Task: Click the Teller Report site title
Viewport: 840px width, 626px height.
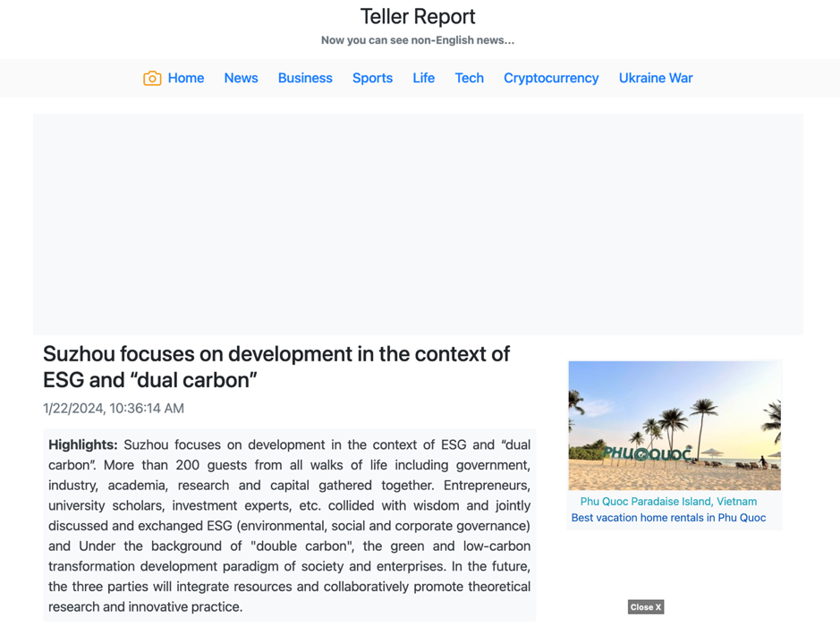Action: (x=418, y=17)
